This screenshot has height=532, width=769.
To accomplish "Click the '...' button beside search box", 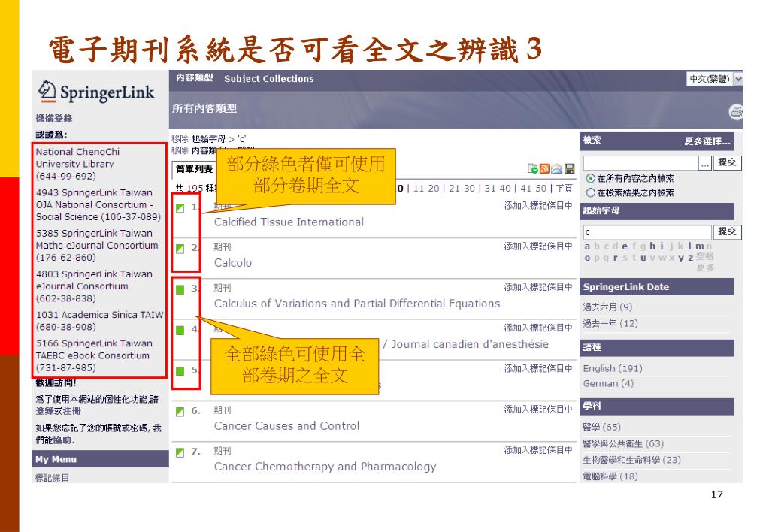I will tap(705, 163).
